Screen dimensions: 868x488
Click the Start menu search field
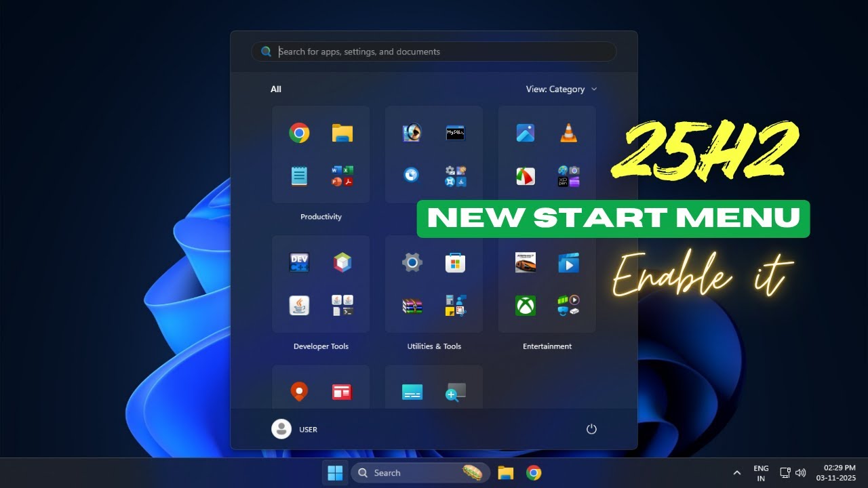point(434,52)
